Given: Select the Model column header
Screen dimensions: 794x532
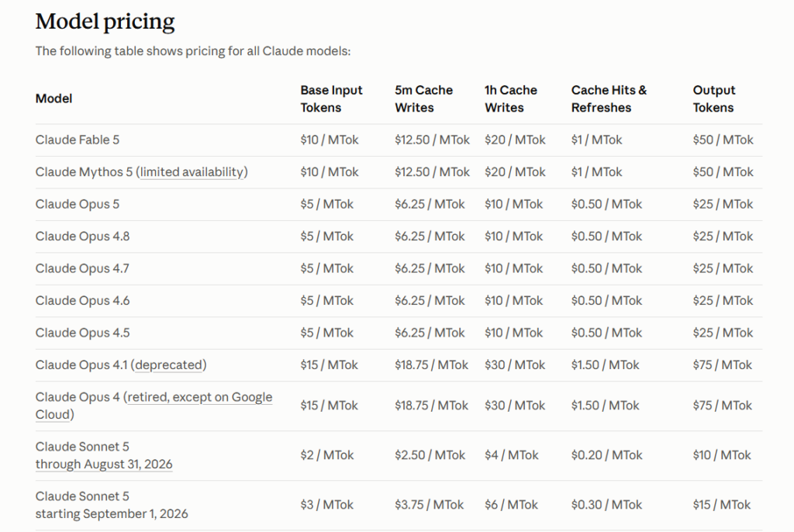Looking at the screenshot, I should coord(54,98).
